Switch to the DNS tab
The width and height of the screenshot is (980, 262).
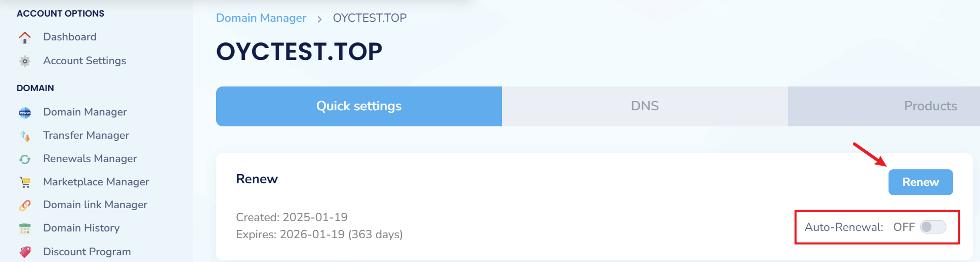click(x=645, y=106)
